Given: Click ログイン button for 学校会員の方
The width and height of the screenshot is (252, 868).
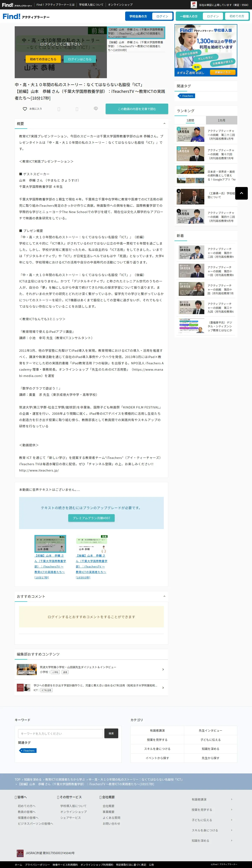Looking at the screenshot, I should pos(162,16).
